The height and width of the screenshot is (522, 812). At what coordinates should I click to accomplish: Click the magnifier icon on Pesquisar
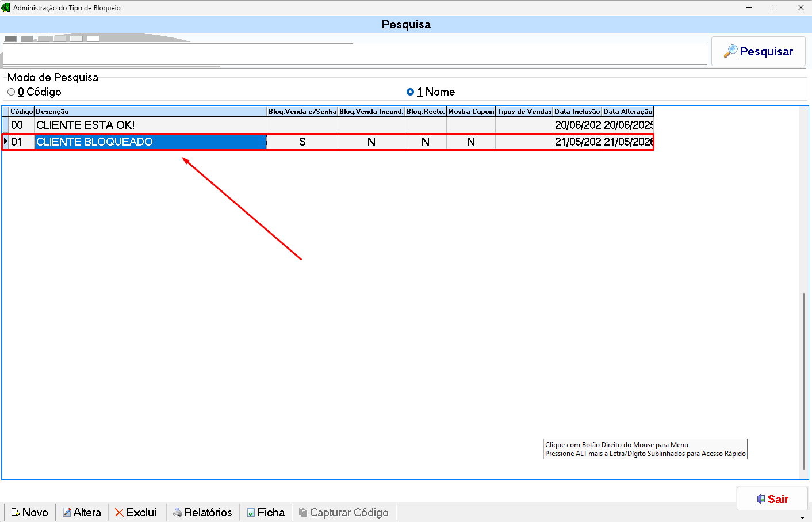point(730,51)
